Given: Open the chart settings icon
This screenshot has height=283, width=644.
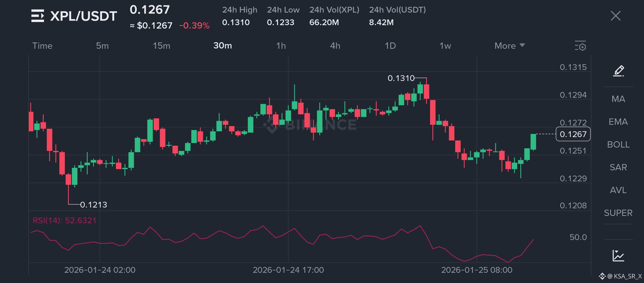Looking at the screenshot, I should click(580, 46).
